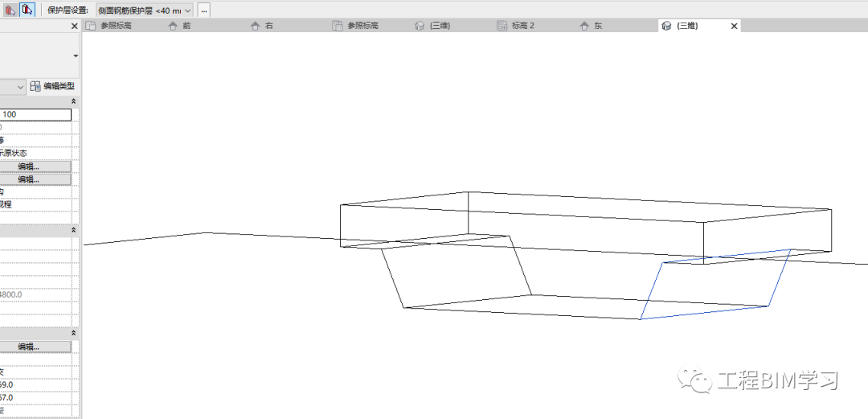Collapse the property section above the 100 field
The width and height of the screenshot is (868, 419).
tap(74, 101)
